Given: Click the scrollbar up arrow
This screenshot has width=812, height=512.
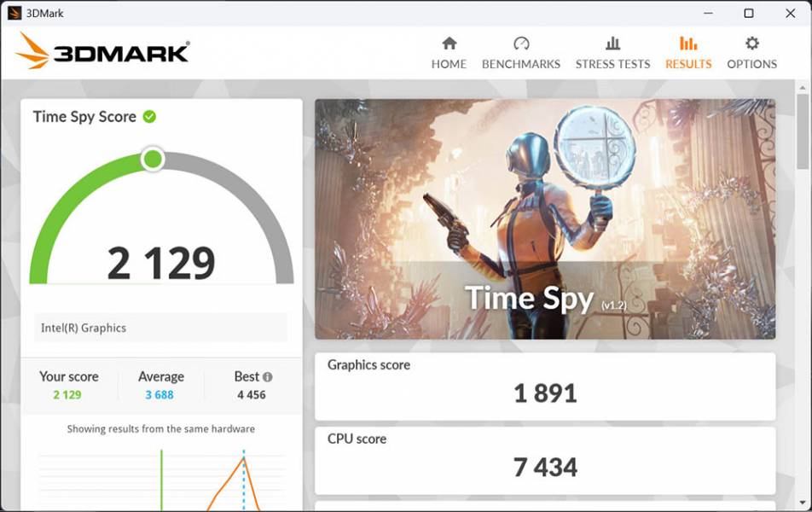Looking at the screenshot, I should pyautogui.click(x=802, y=88).
